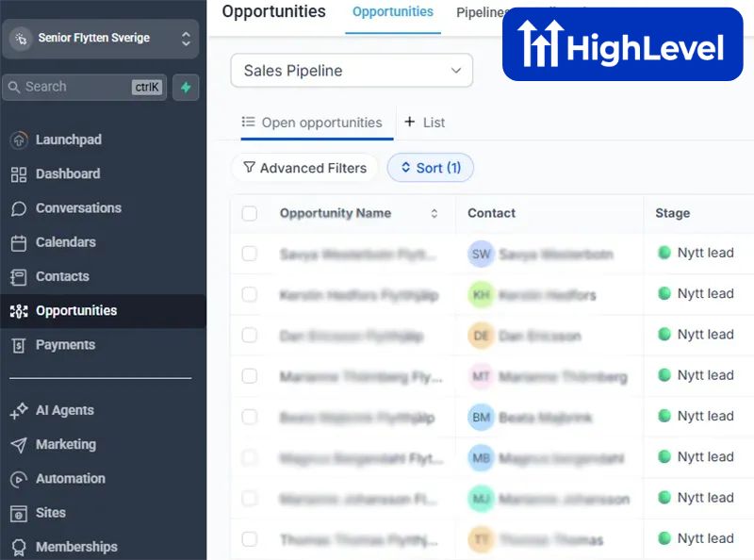The height and width of the screenshot is (560, 754).
Task: Check the row with DE contact
Action: pyautogui.click(x=250, y=335)
